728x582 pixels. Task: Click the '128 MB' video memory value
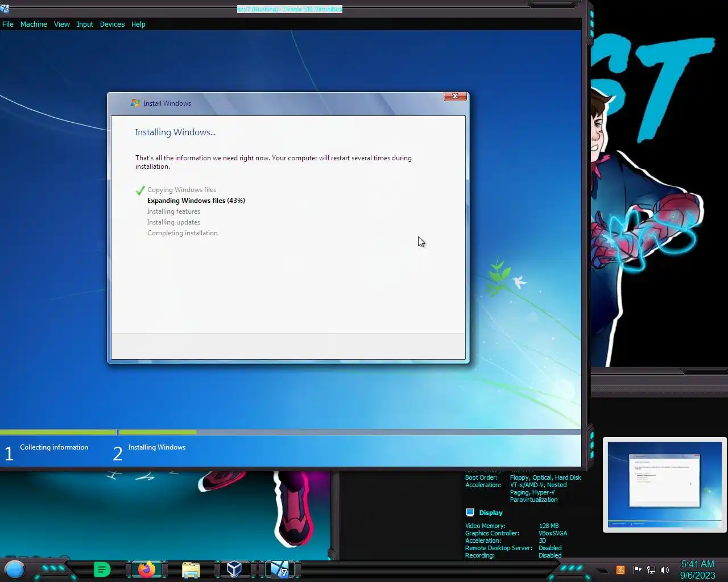548,526
